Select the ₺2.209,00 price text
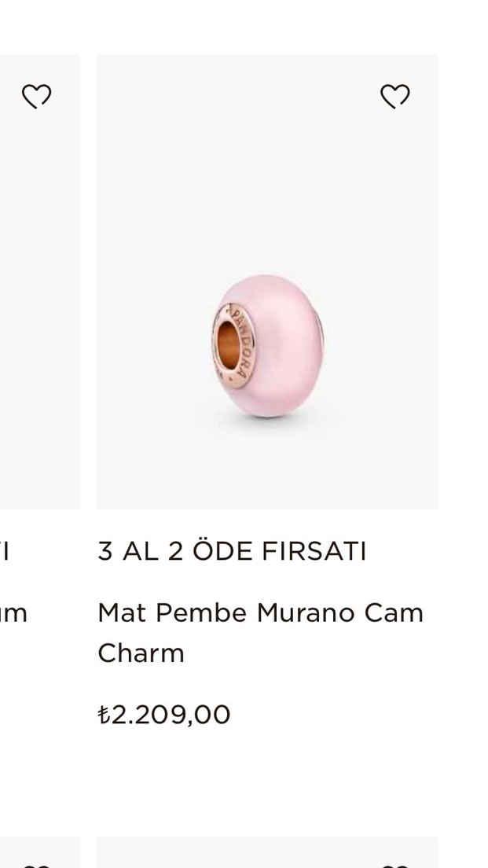The image size is (488, 868). coord(163,715)
